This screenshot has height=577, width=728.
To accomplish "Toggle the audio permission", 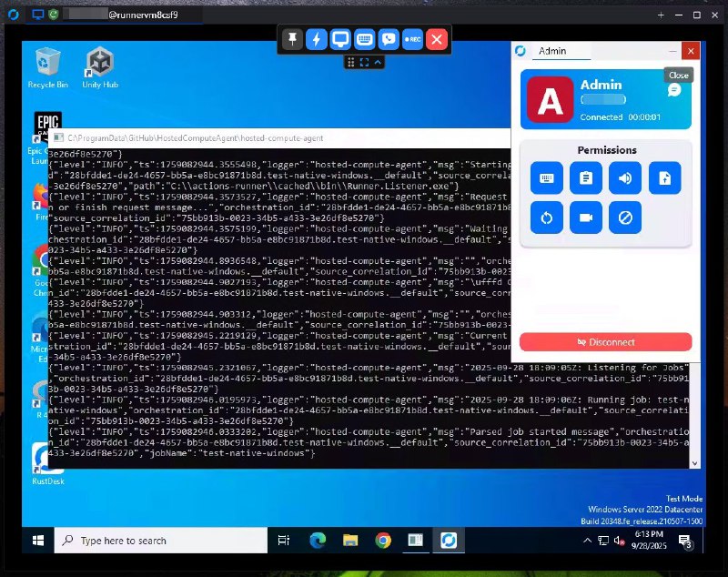I will pyautogui.click(x=625, y=177).
